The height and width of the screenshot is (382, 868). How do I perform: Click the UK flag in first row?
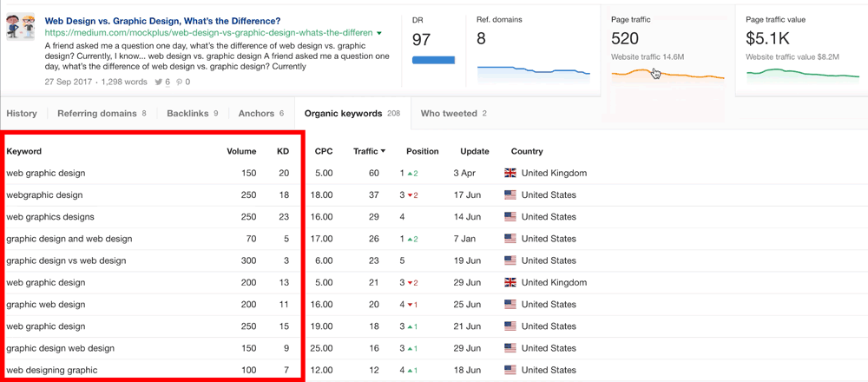510,173
